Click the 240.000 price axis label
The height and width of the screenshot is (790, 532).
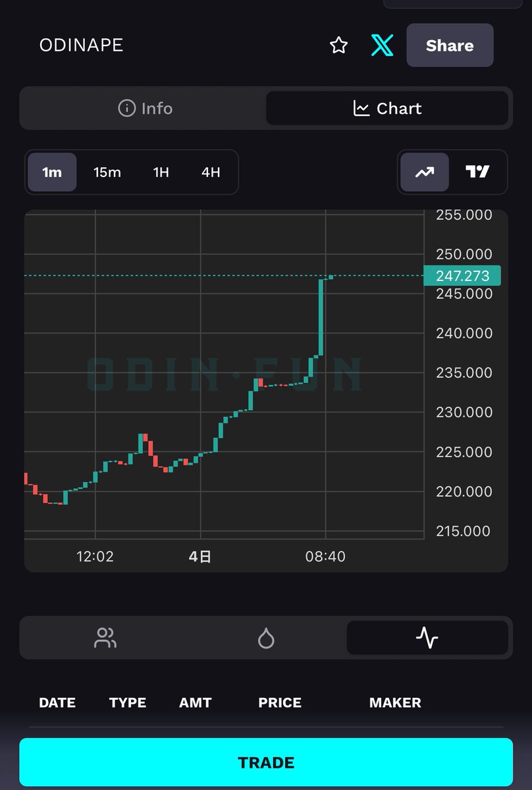(464, 333)
